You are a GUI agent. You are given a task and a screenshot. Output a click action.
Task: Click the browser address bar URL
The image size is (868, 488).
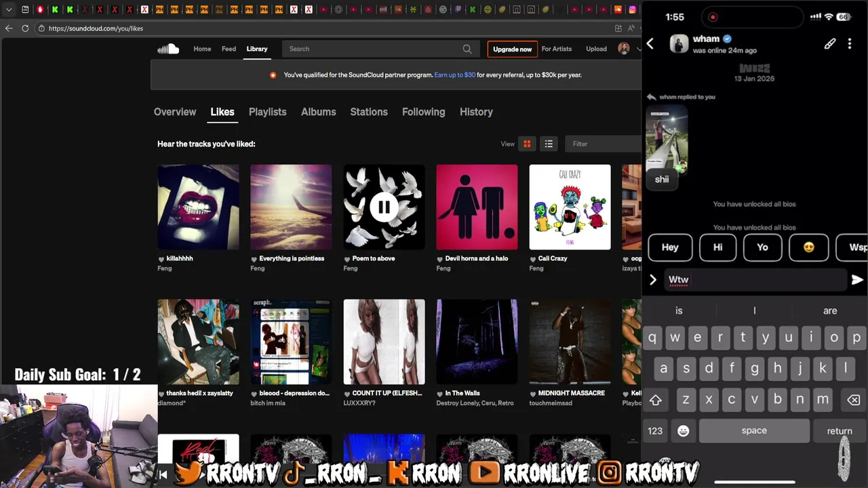tap(96, 28)
